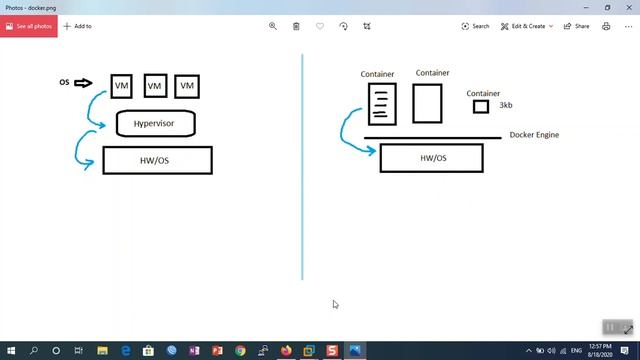The width and height of the screenshot is (640, 360).
Task: Open the blue round app on taskbar
Action: (171, 351)
